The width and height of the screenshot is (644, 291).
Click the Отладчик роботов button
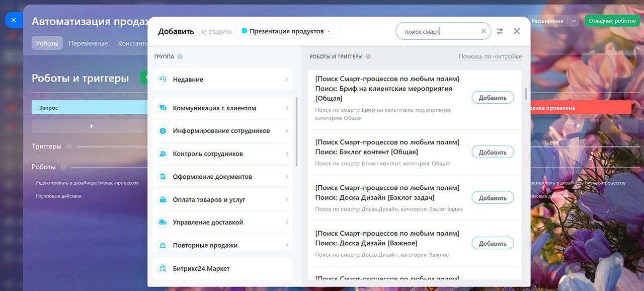point(611,21)
